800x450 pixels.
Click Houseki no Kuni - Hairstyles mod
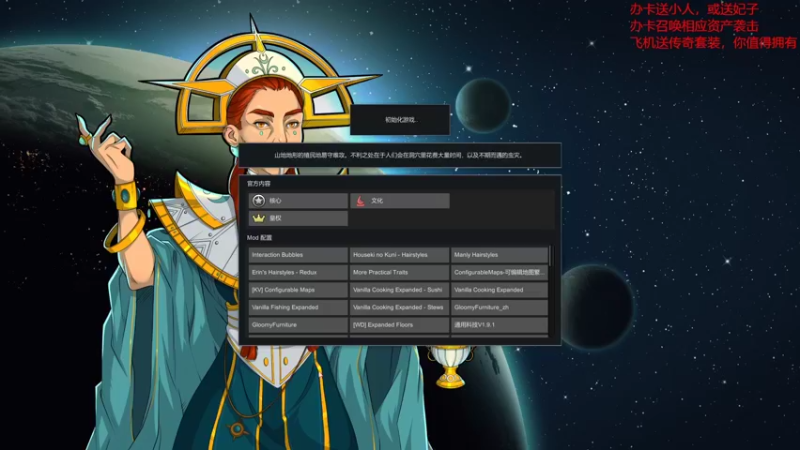[x=399, y=255]
